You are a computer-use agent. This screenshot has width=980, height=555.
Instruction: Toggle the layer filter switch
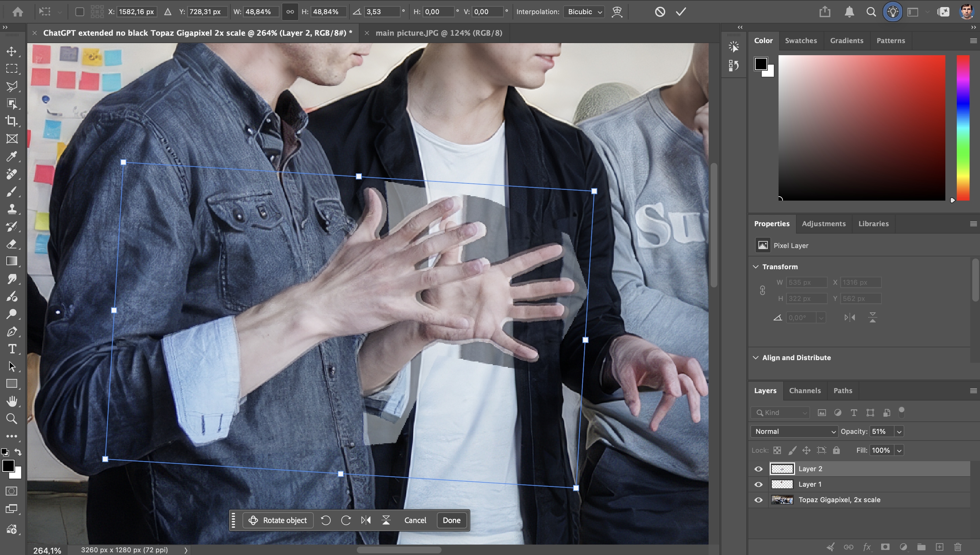(x=901, y=412)
